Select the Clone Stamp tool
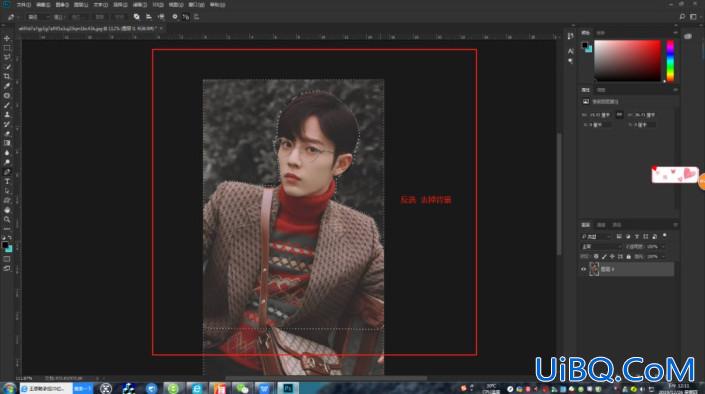 (x=7, y=115)
